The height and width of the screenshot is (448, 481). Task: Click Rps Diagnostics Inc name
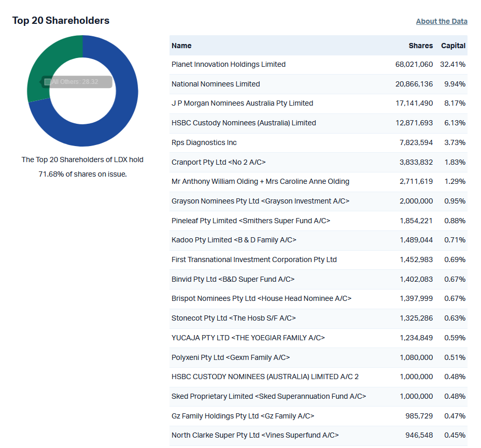pos(204,142)
